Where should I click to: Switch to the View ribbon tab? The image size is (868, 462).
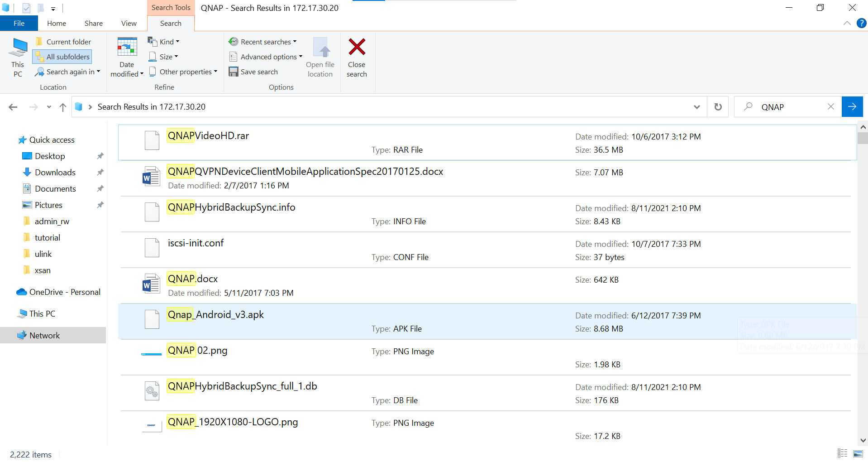(x=129, y=23)
